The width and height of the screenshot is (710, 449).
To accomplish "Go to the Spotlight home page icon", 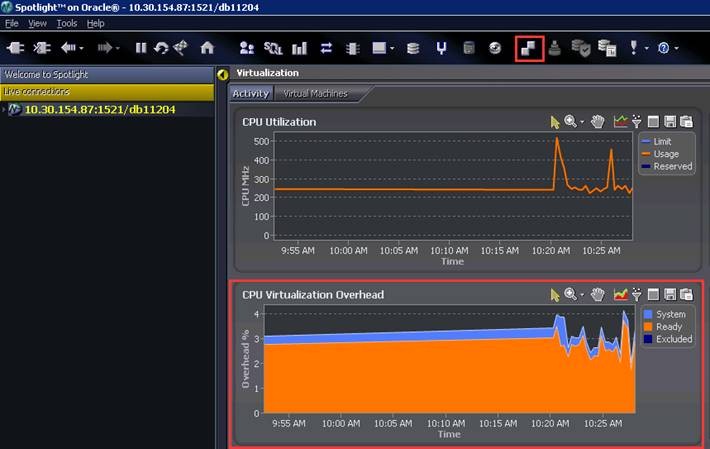I will click(207, 48).
